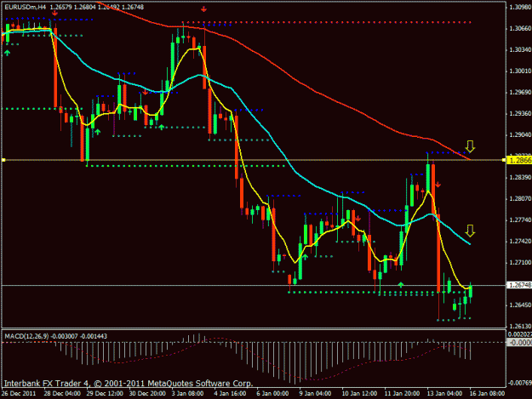Click the 6 Jan 00:00 time label
This screenshot has height=399, width=532.
[x=272, y=393]
